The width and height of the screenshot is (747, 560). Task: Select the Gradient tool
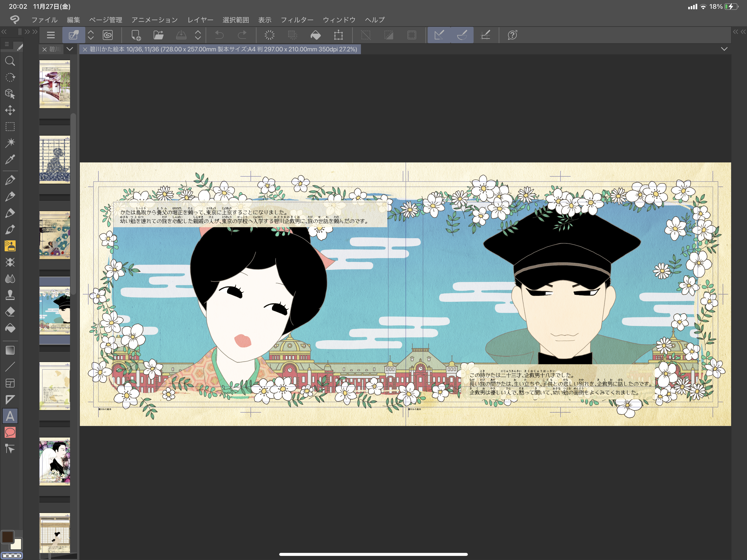tap(10, 350)
